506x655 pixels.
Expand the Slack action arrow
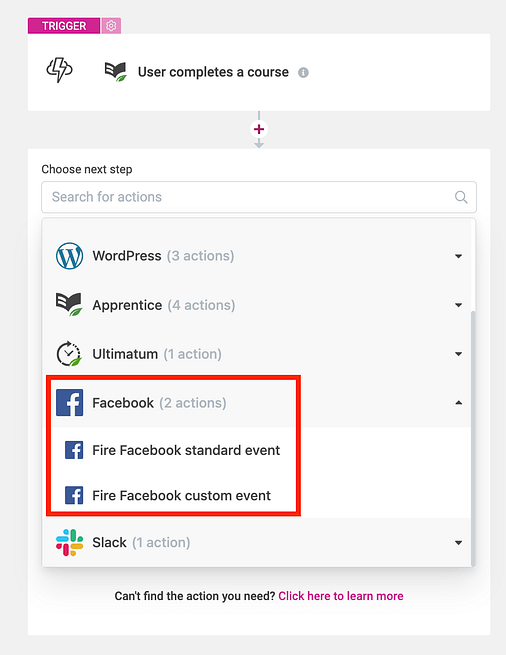click(458, 543)
